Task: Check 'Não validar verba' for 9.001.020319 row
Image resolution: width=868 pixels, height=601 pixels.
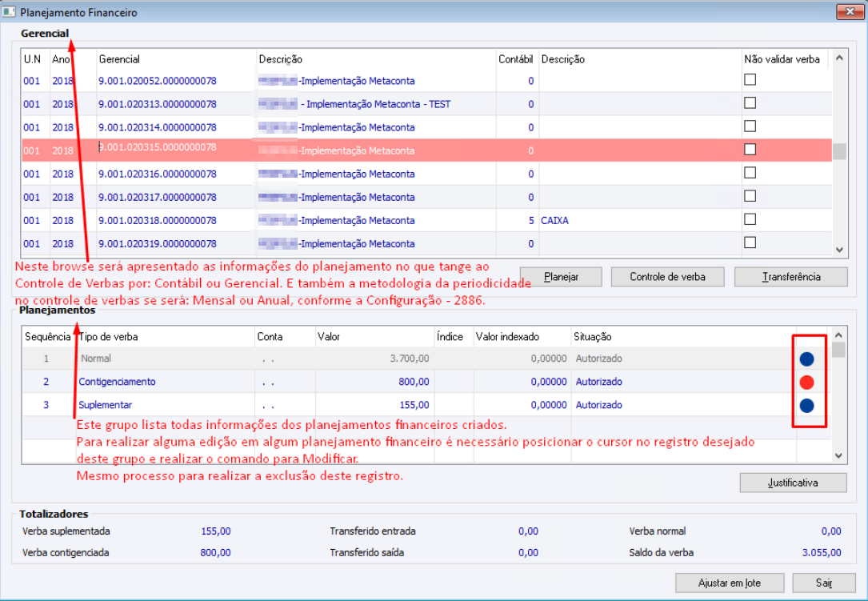Action: (x=750, y=242)
